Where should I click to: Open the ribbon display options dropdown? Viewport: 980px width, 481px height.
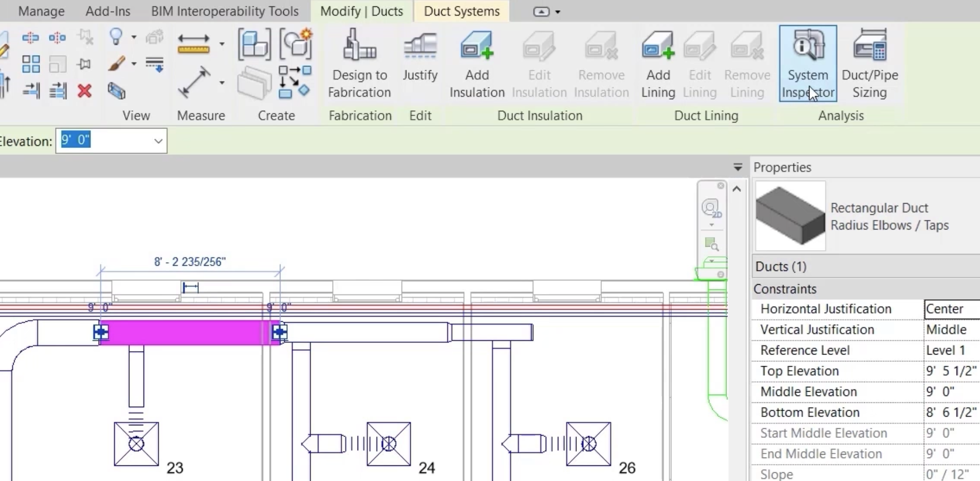click(x=558, y=12)
